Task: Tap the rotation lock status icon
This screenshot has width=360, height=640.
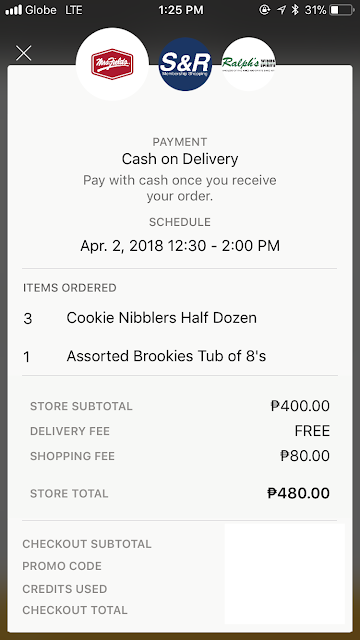Action: pos(265,10)
